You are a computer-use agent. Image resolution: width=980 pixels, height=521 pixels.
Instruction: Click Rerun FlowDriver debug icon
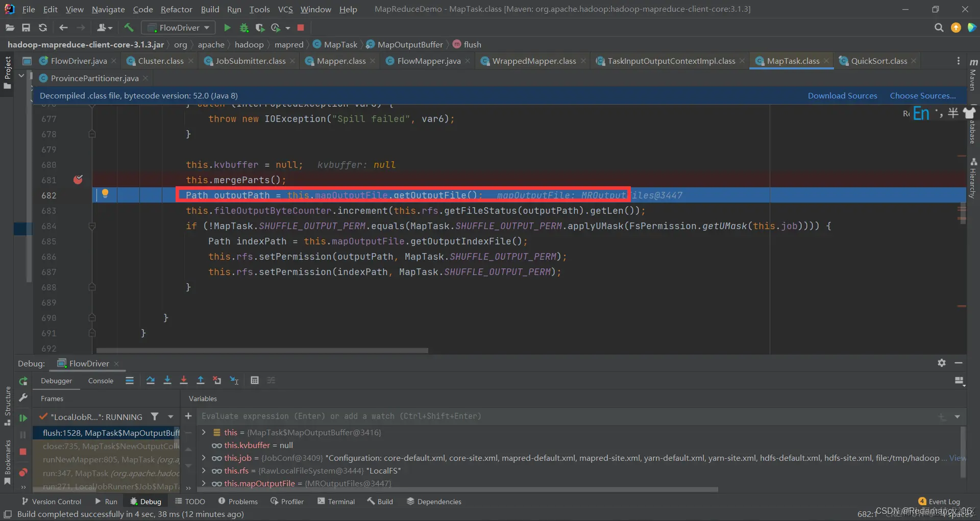23,381
